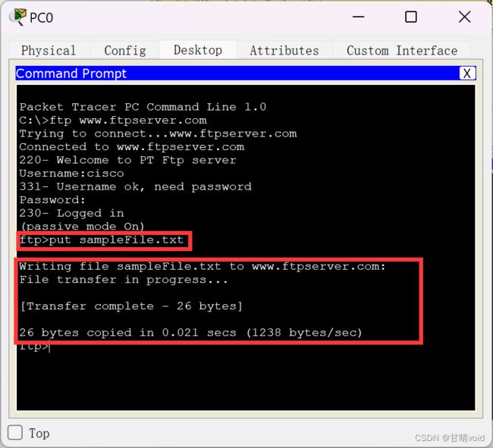This screenshot has height=448, width=493.
Task: Click '220- Welcome to PT Ftp server' line
Action: coord(127,160)
